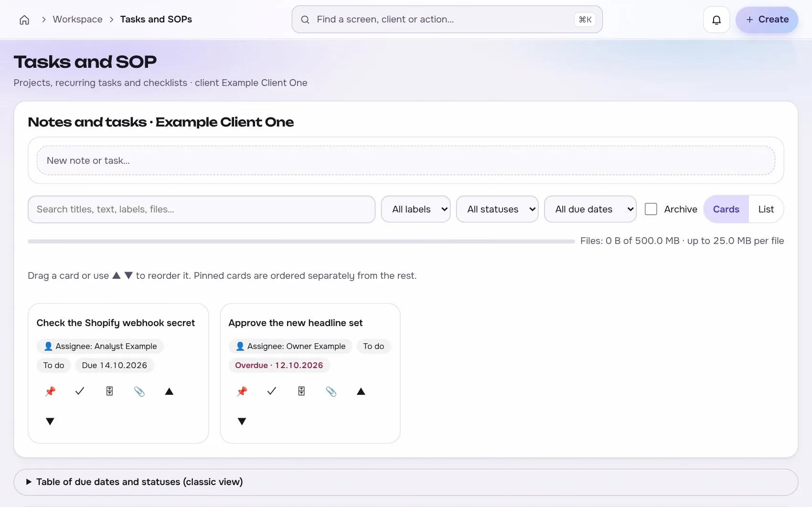The height and width of the screenshot is (507, 812).
Task: Click To do status on headline card
Action: pos(374,346)
